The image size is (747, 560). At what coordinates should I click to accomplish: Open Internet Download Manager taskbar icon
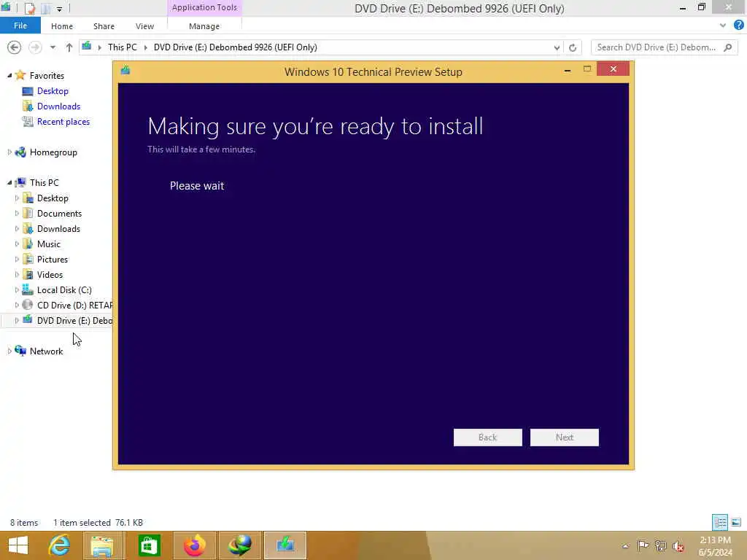239,545
